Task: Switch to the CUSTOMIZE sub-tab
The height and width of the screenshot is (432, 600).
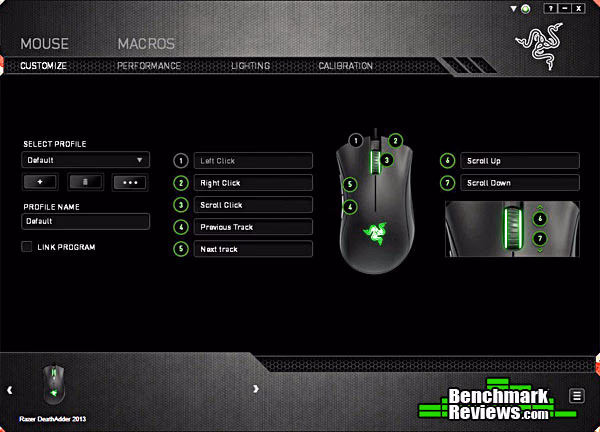Action: click(x=43, y=66)
